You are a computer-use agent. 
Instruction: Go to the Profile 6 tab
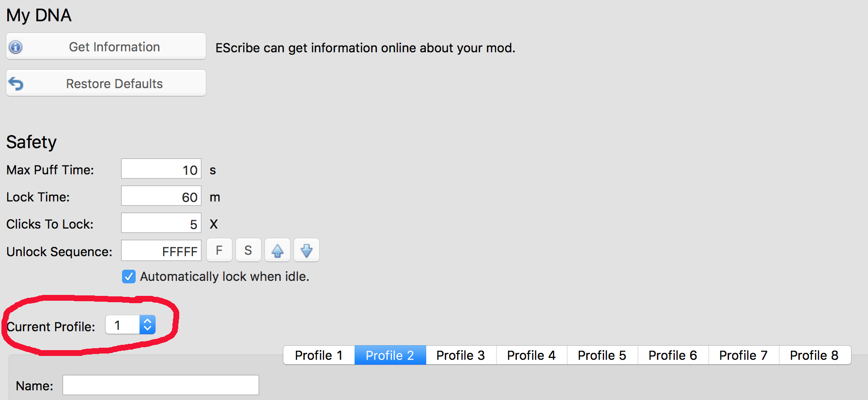point(673,355)
